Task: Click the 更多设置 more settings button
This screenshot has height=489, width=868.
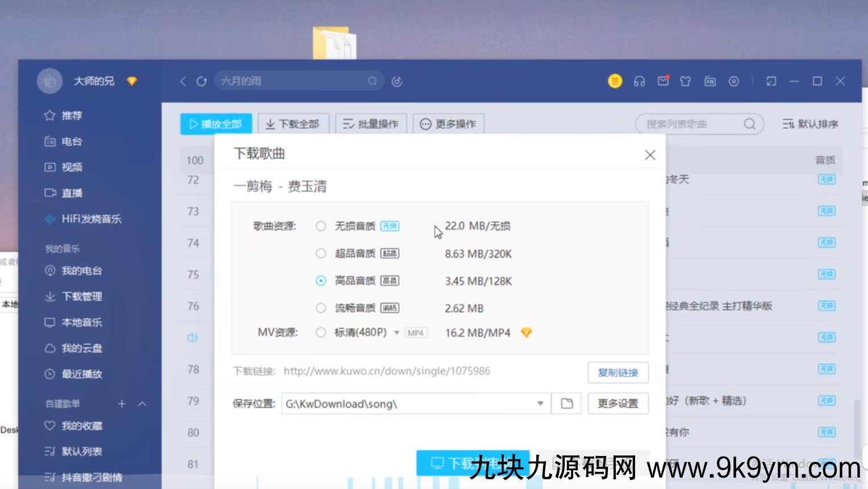Action: tap(617, 404)
